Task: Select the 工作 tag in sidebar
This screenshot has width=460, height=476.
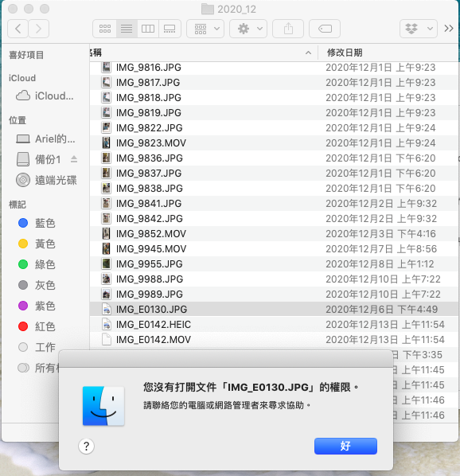Action: [x=37, y=347]
